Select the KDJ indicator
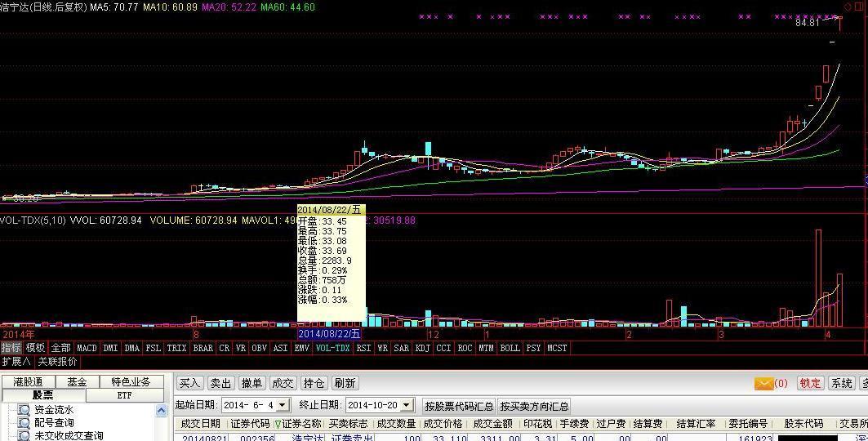This screenshot has width=868, height=441. pos(422,348)
